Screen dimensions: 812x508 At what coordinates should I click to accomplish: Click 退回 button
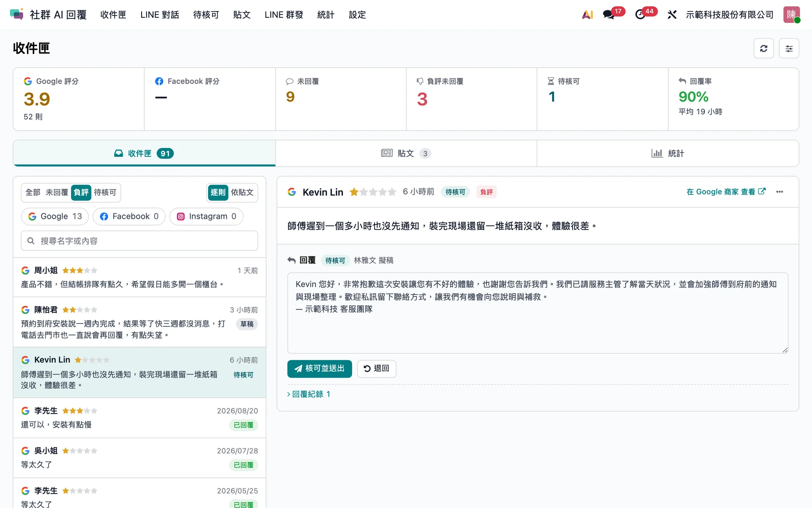coord(377,369)
